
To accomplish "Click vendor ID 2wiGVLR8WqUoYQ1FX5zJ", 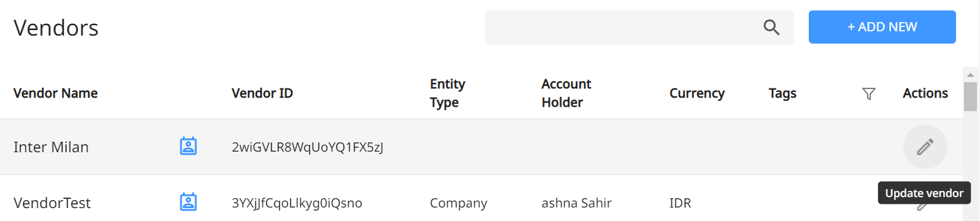I will click(x=307, y=147).
